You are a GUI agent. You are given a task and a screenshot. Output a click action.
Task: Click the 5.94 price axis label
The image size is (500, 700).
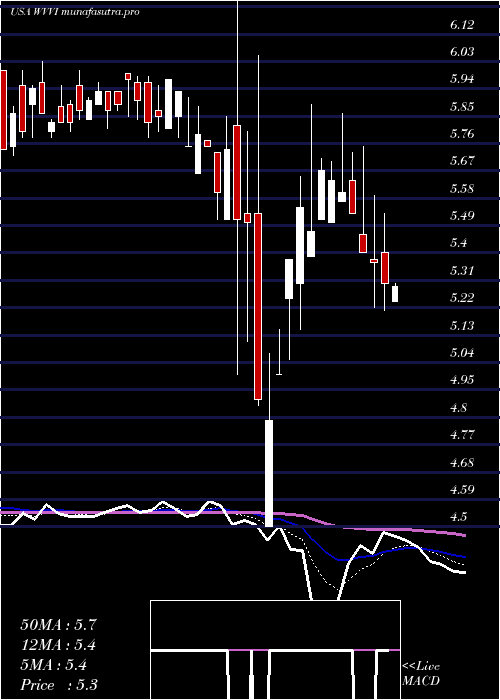point(462,79)
